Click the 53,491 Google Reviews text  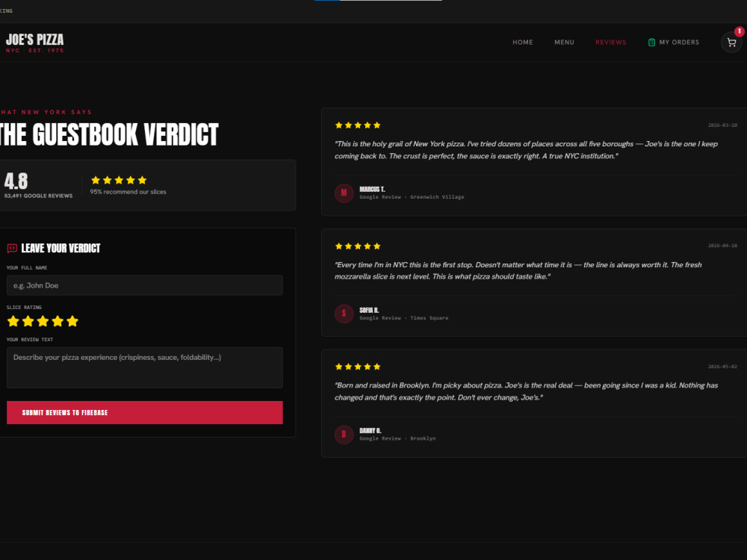[x=39, y=196]
